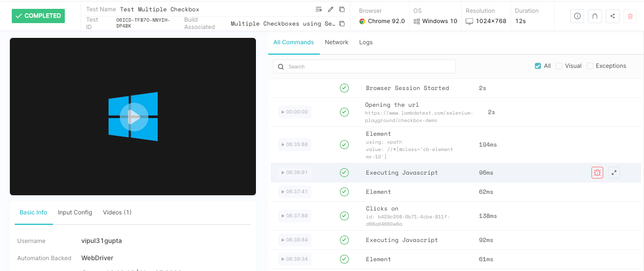Click the status check on Clicks on row
This screenshot has height=271, width=644.
(344, 216)
